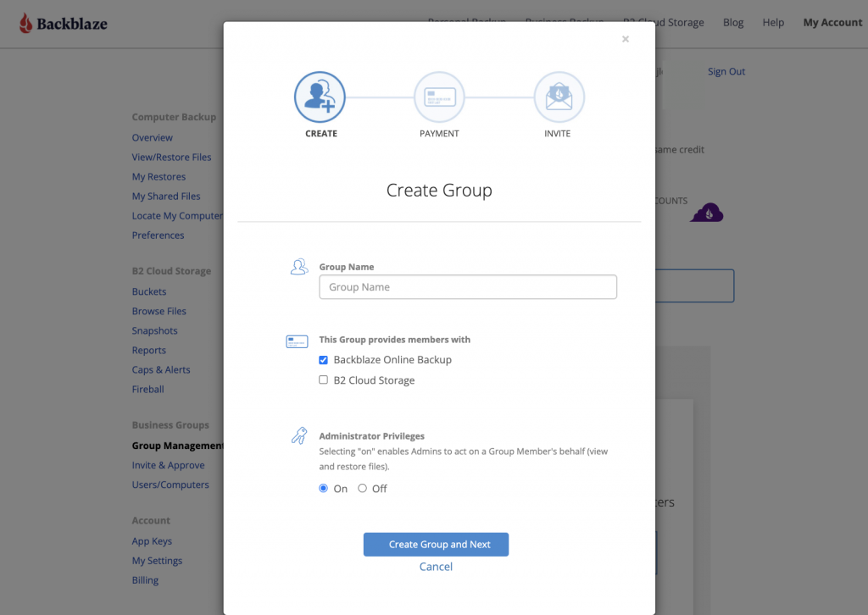868x615 pixels.
Task: Click the PAYMENT step label
Action: pos(439,134)
